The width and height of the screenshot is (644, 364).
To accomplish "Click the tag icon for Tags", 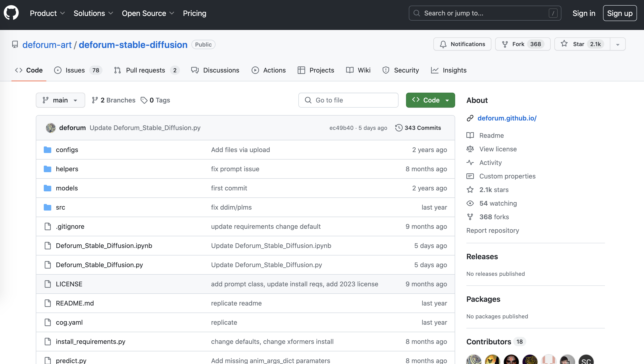I will click(x=144, y=100).
